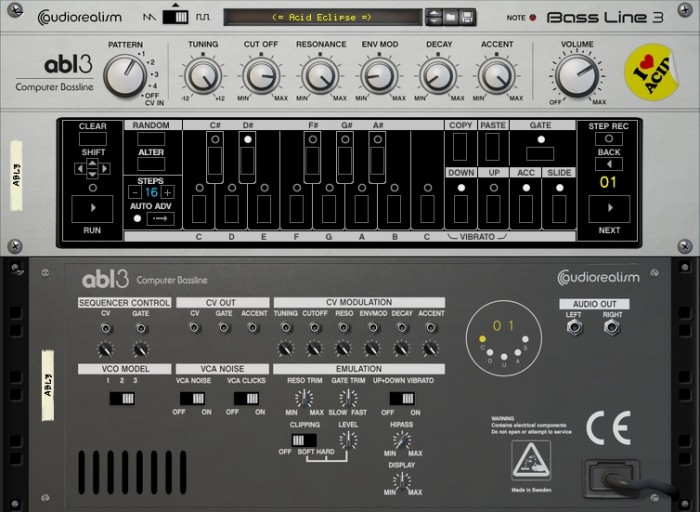Select the sawtooth waveform icon
Image resolution: width=700 pixels, height=512 pixels.
[150, 17]
